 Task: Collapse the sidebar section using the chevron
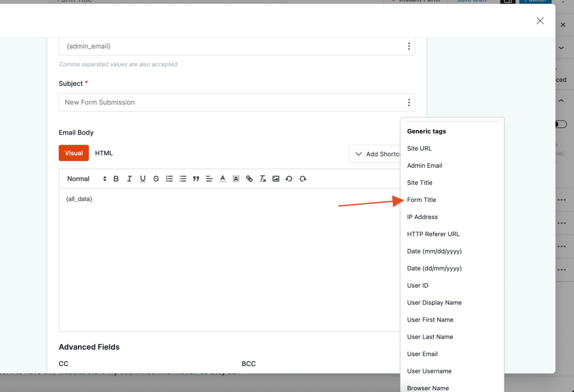tap(561, 100)
